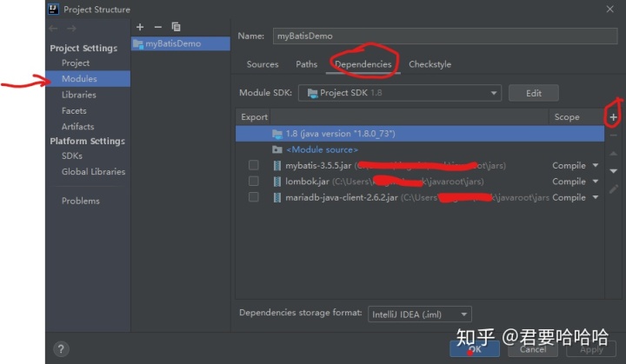Add a new module with plus icon

(140, 27)
